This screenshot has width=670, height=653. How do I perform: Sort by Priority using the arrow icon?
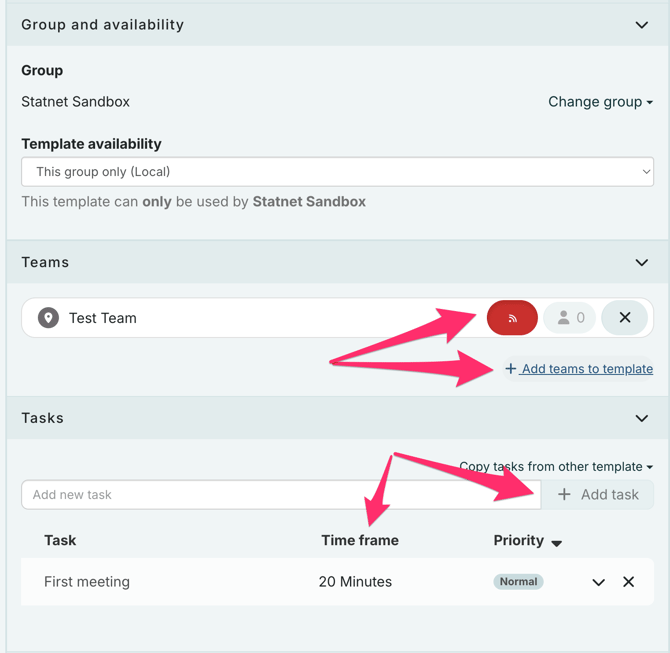557,542
